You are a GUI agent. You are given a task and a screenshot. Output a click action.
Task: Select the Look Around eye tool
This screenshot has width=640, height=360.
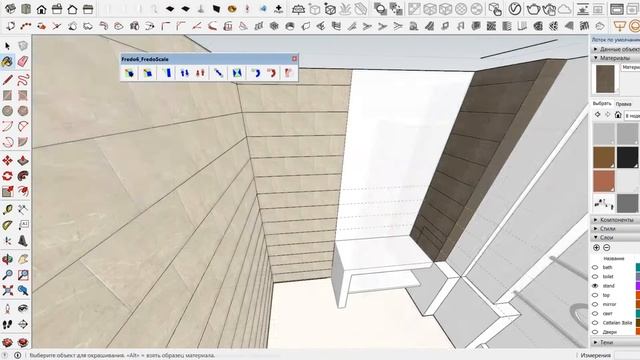23,309
